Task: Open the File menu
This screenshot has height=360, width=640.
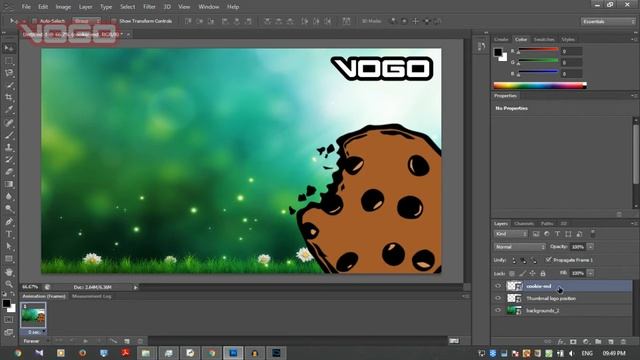Action: [26, 7]
